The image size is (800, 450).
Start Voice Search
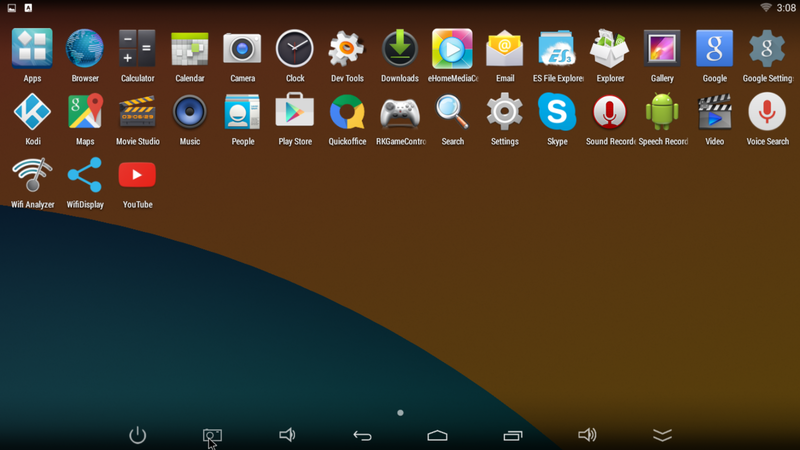click(x=767, y=112)
